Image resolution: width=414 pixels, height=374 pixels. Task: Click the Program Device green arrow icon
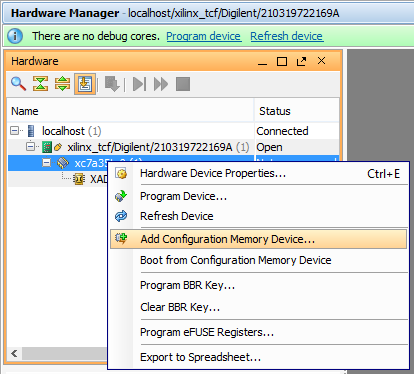click(x=121, y=196)
